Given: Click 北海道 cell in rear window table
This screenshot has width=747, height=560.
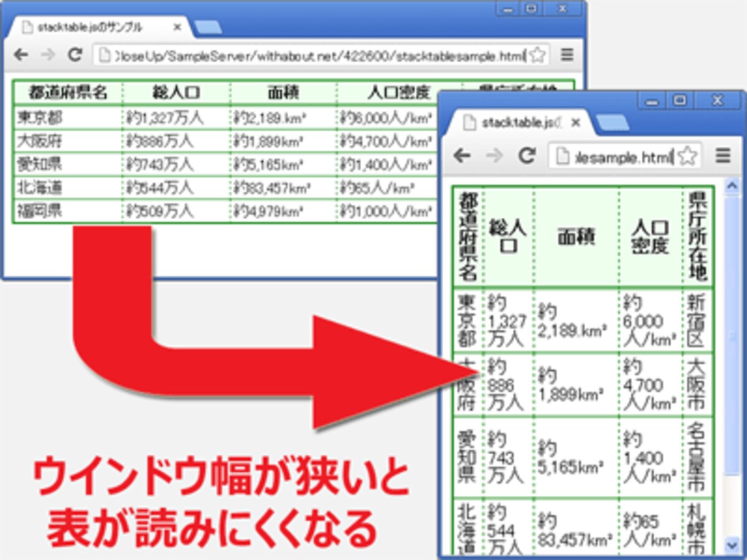Looking at the screenshot, I should pyautogui.click(x=68, y=188).
